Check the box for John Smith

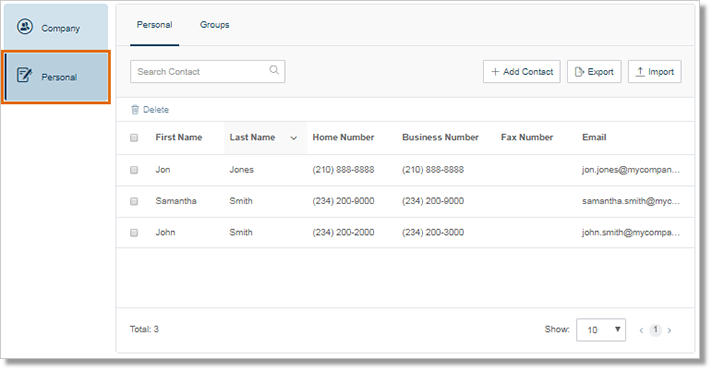click(134, 233)
